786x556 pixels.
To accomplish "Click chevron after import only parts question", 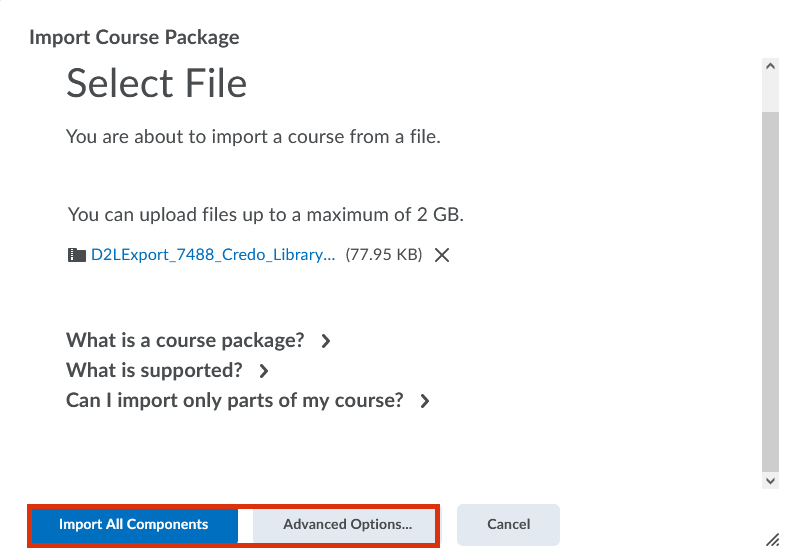I will tap(425, 401).
